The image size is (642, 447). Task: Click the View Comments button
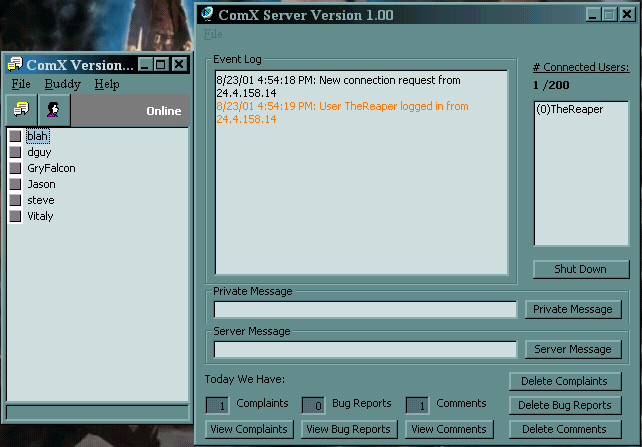tap(449, 429)
